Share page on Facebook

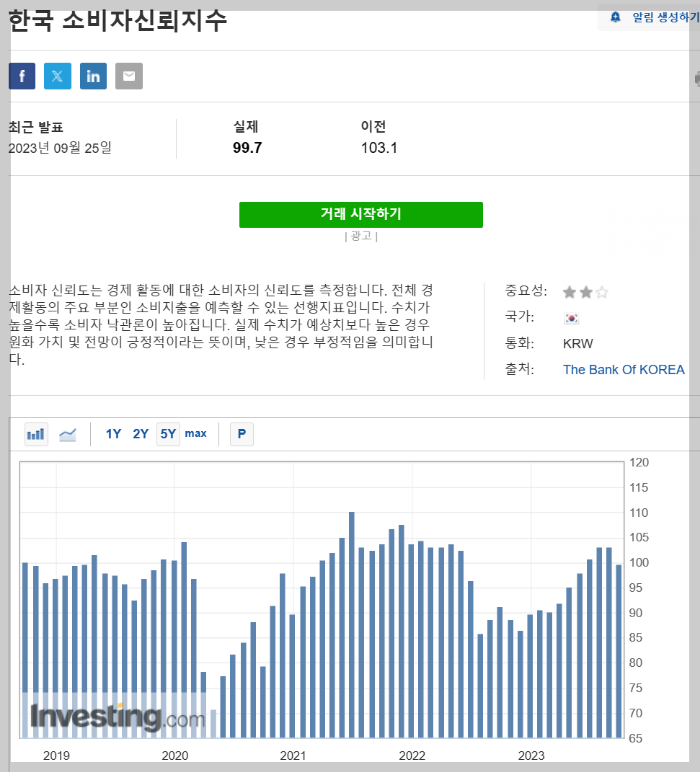(22, 76)
